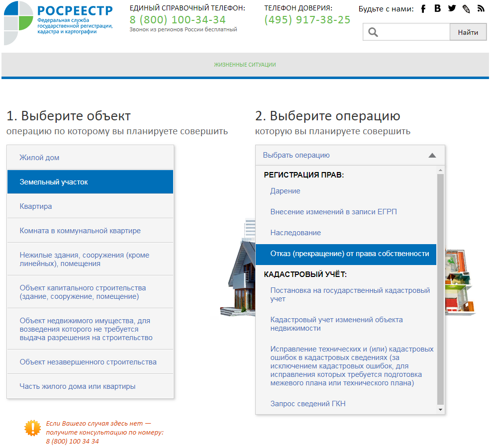This screenshot has width=491, height=448.
Task: Select Объект недвижимого имущества без разрешения
Action: [90, 329]
